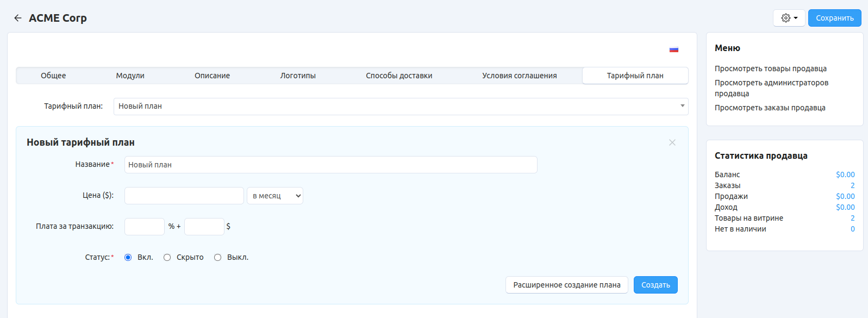Go to the Способы доставки tab

coord(399,76)
